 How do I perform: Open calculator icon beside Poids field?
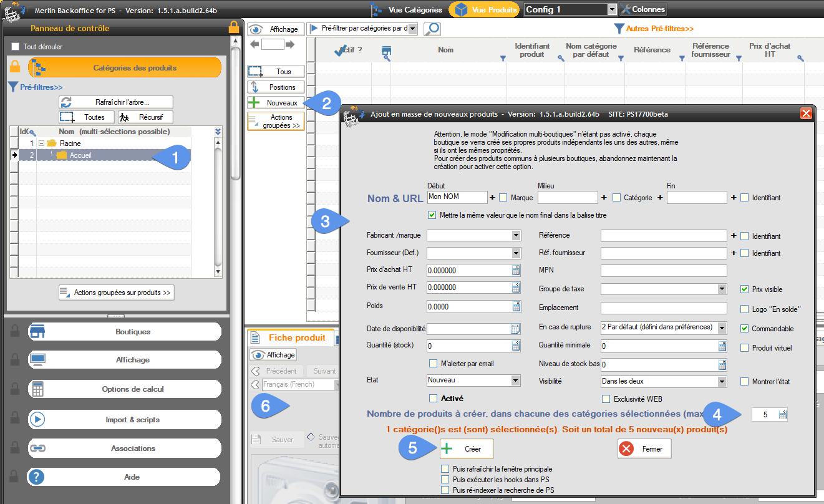[516, 306]
